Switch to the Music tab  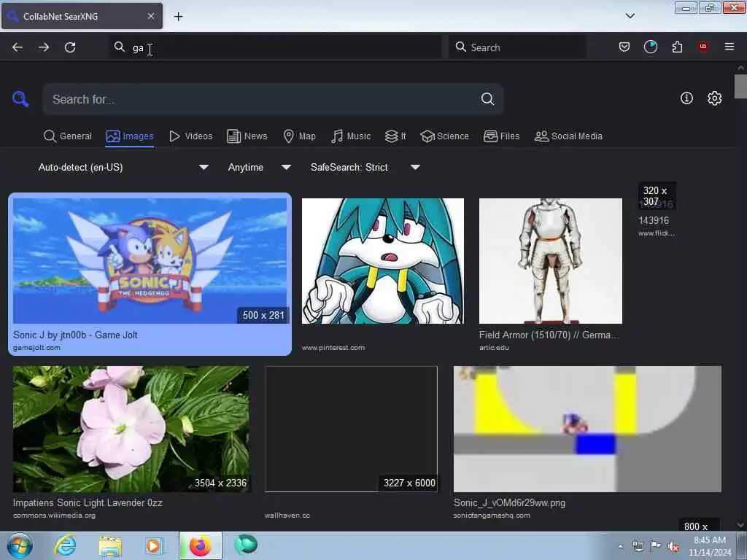(x=351, y=136)
